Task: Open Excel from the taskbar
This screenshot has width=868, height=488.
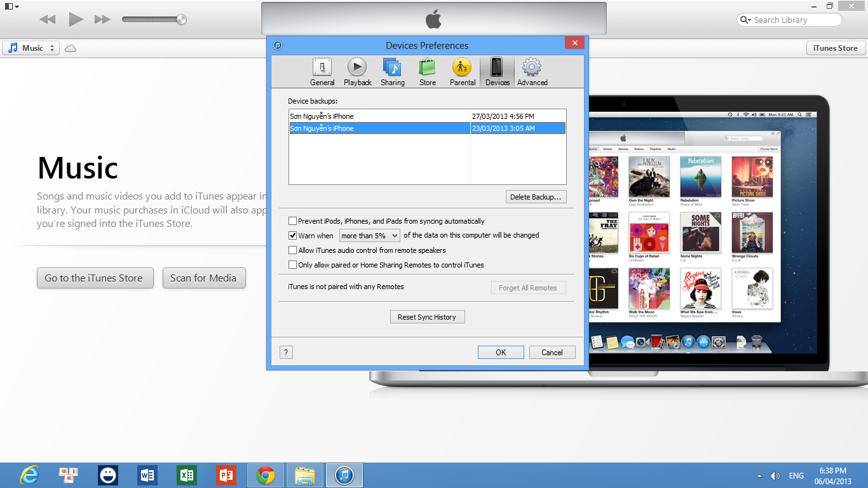Action: pos(187,475)
